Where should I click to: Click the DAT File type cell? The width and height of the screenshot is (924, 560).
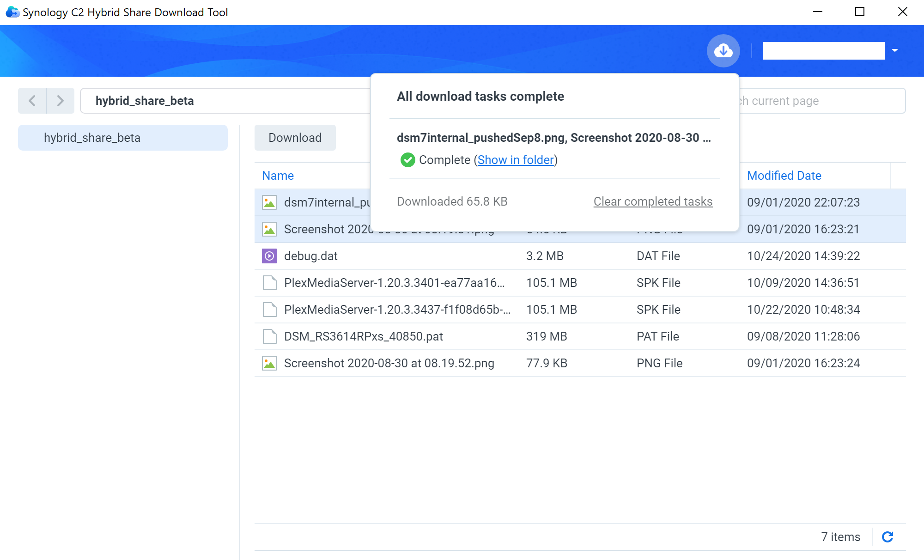click(x=658, y=256)
